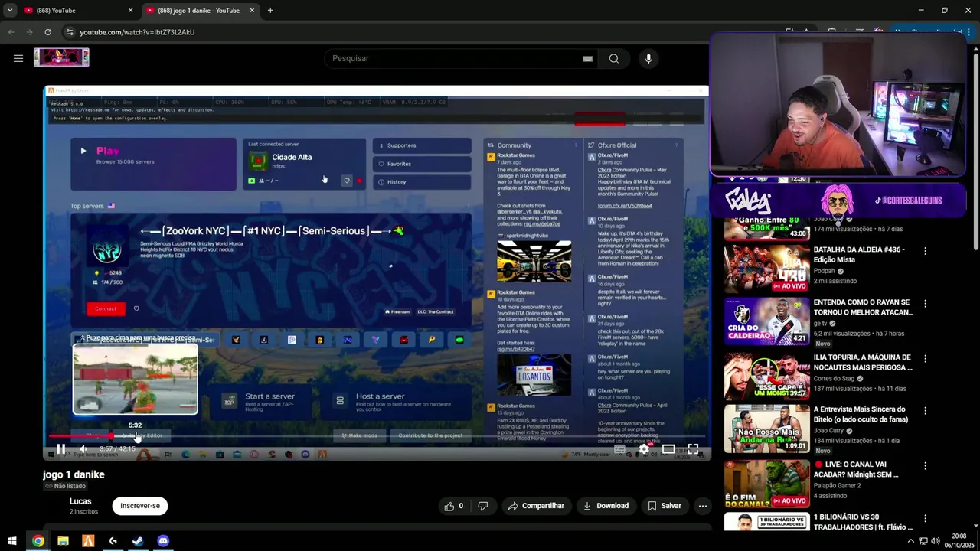Open ILIA TOPURIA video title
The width and height of the screenshot is (980, 551).
863,362
